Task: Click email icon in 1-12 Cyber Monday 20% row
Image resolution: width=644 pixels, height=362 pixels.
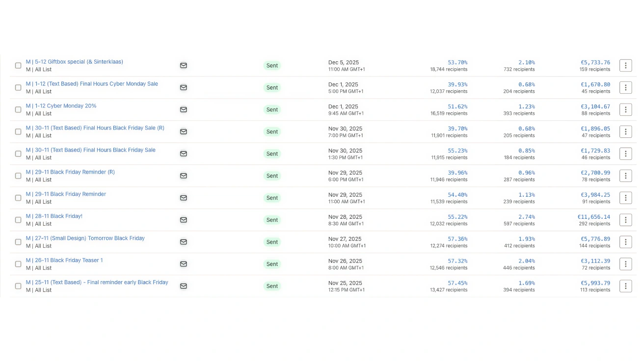Action: pos(183,109)
